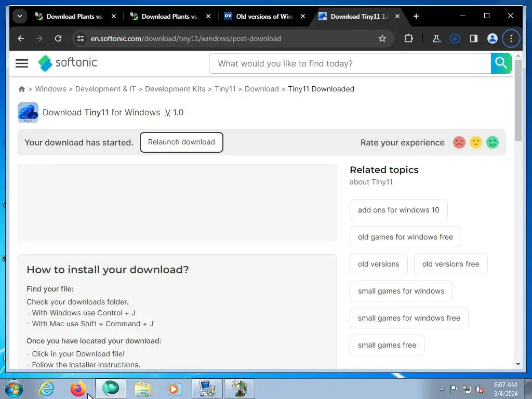The image size is (532, 399).
Task: Open the Action Center flag icon
Action: tap(454, 389)
